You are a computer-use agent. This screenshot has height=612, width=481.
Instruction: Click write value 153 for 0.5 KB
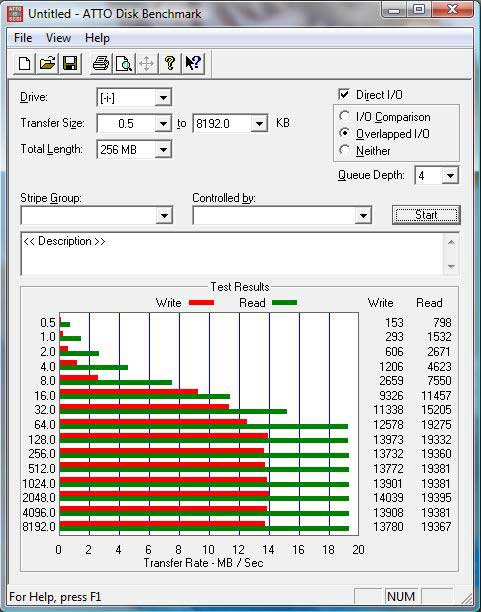click(394, 322)
